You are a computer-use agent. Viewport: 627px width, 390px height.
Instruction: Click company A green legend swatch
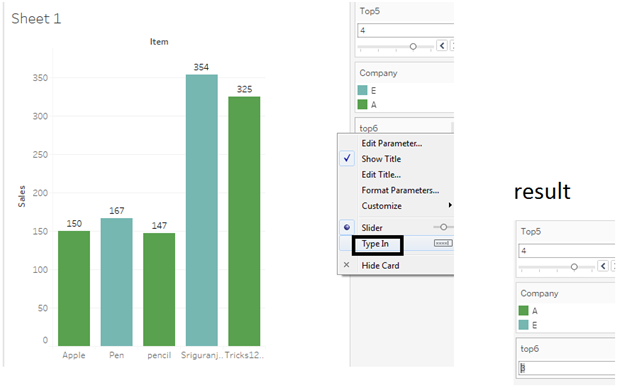(363, 104)
